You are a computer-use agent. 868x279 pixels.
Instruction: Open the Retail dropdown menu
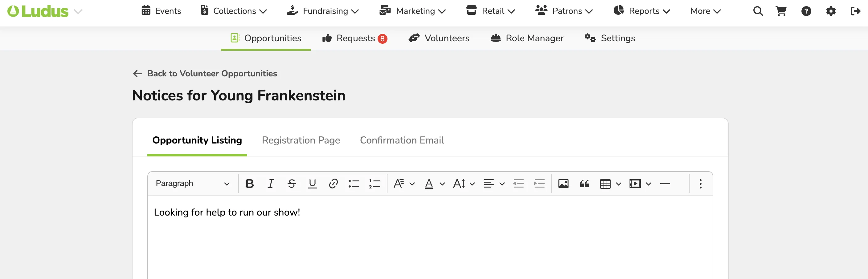[491, 11]
